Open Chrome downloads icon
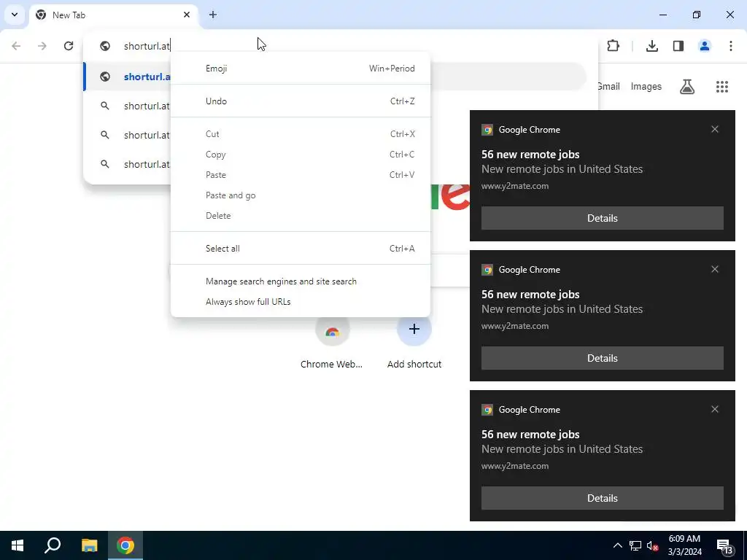Screen dimensions: 747x560 tap(652, 46)
